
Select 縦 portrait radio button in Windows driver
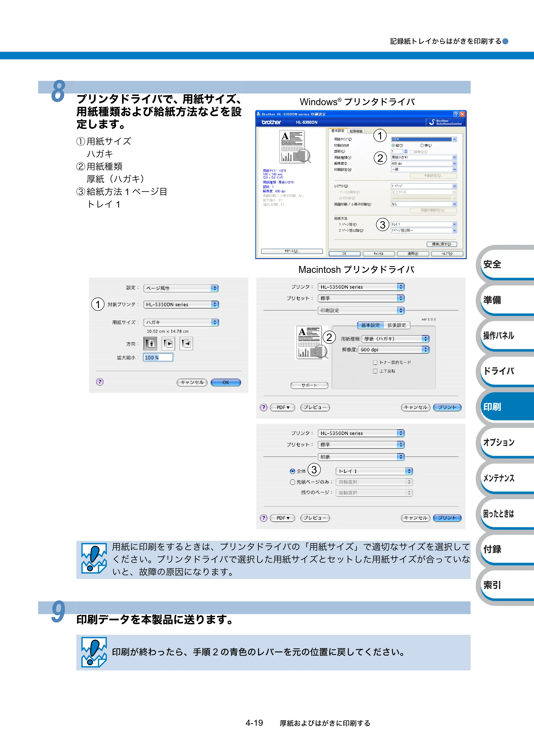click(393, 146)
